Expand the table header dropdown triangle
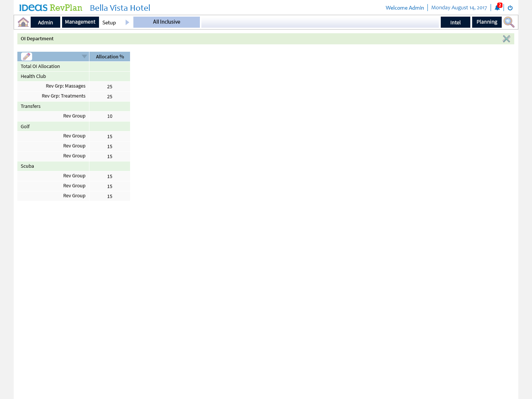Viewport: 532px width, 399px height. click(x=84, y=57)
